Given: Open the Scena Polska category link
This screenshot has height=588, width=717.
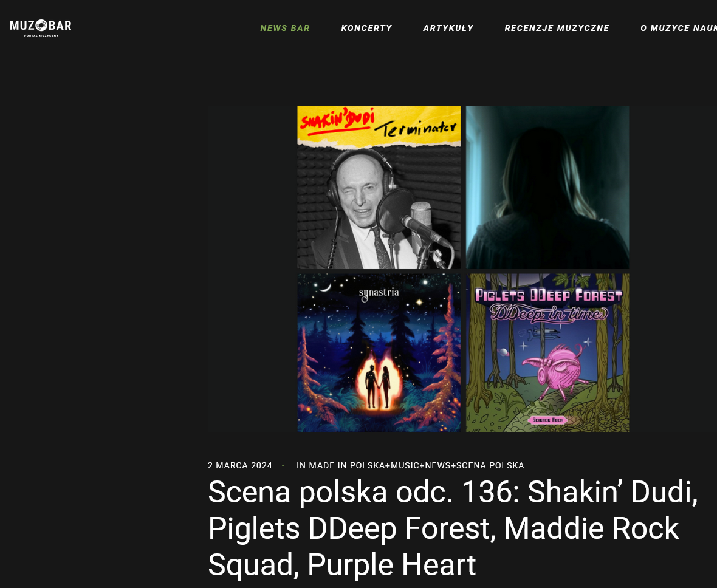Looking at the screenshot, I should click(x=490, y=465).
